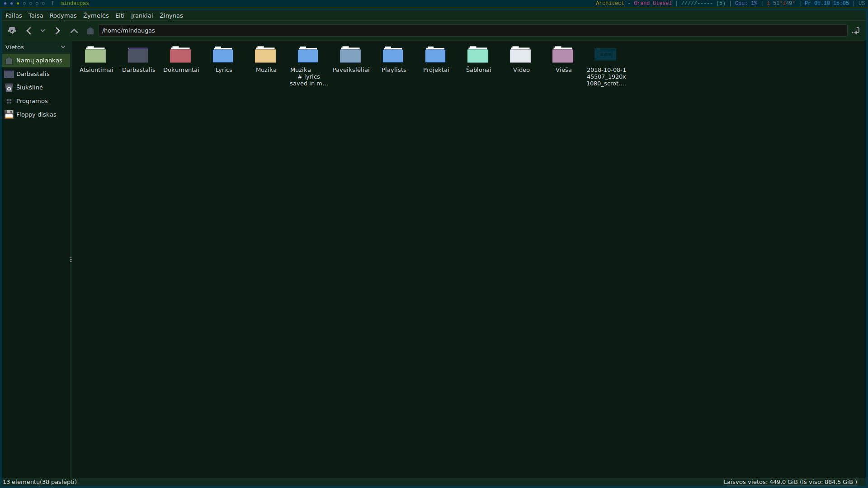Open the Įrankiai menu
Viewport: 868px width, 488px height.
pos(142,15)
